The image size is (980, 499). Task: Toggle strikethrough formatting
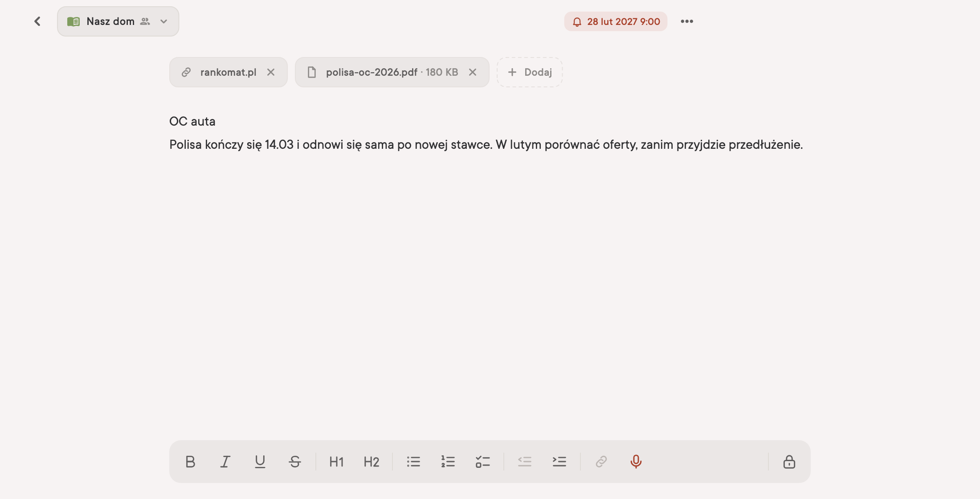295,462
